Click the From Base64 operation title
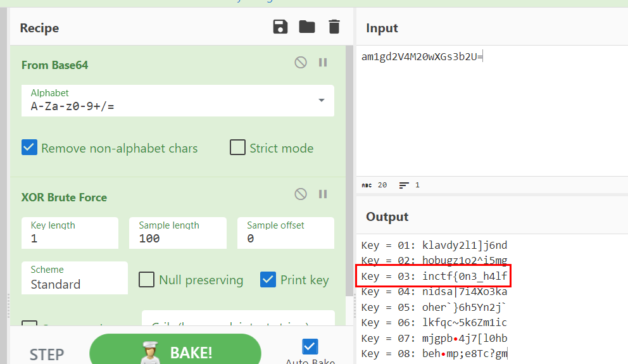 click(x=55, y=65)
